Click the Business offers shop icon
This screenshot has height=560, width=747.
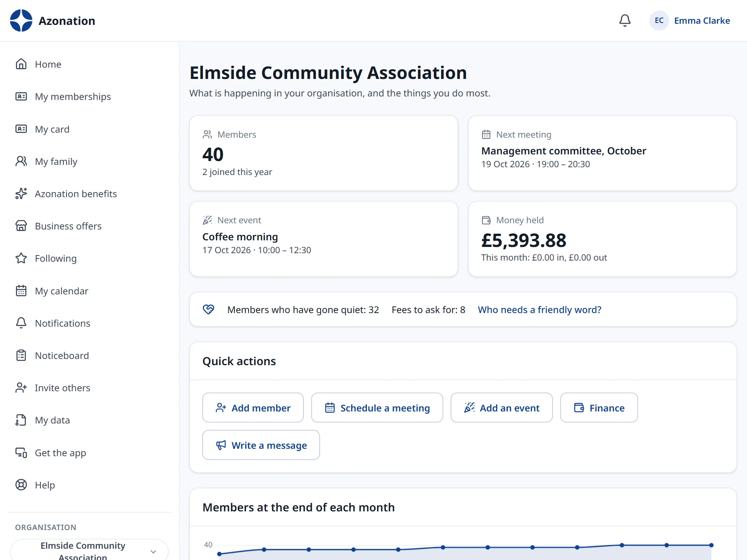[x=21, y=226]
